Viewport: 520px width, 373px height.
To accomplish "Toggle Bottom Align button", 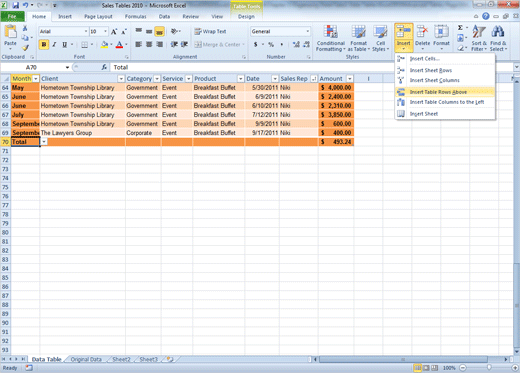I will tap(159, 32).
